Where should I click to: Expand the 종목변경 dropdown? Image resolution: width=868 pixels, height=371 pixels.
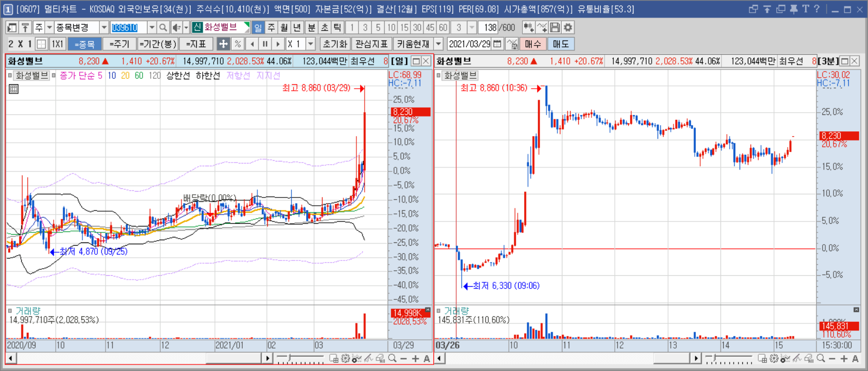(x=104, y=27)
